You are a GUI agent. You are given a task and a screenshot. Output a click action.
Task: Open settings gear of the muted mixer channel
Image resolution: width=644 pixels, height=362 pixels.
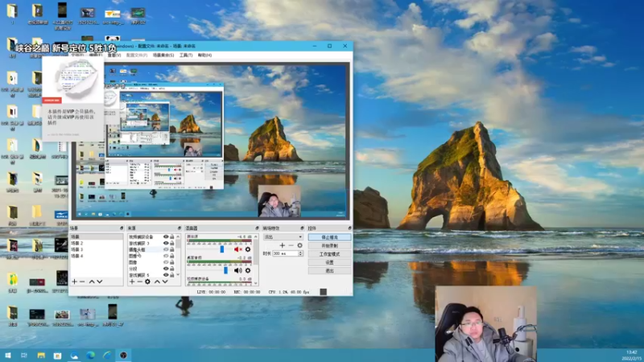click(x=248, y=249)
